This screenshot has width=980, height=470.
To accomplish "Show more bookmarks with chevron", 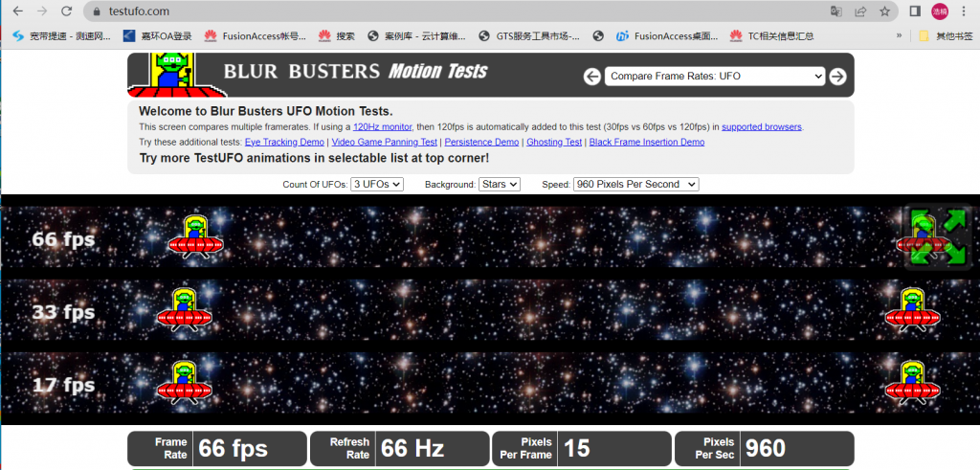I will pos(900,35).
